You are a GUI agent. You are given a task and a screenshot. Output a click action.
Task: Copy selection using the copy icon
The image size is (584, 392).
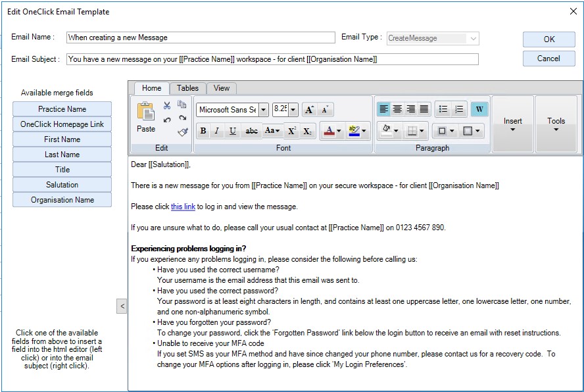(x=182, y=105)
